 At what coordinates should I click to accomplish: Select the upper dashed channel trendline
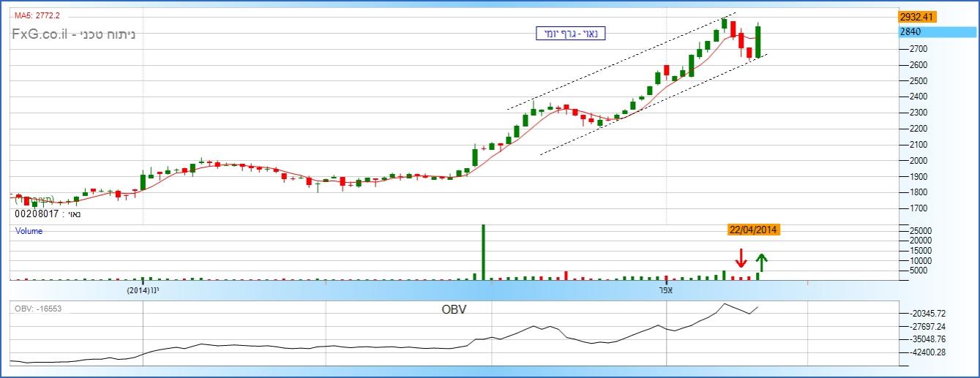click(x=622, y=61)
